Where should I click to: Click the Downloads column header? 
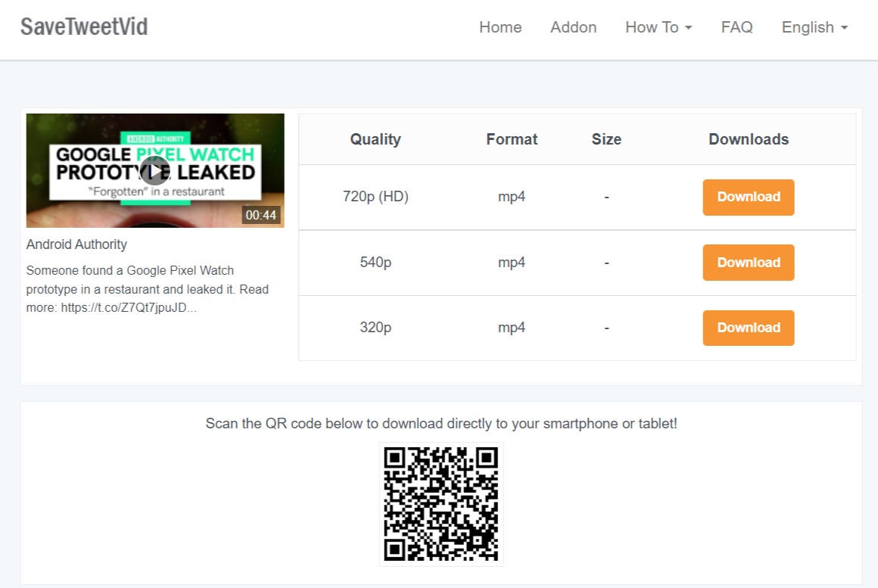(x=749, y=139)
